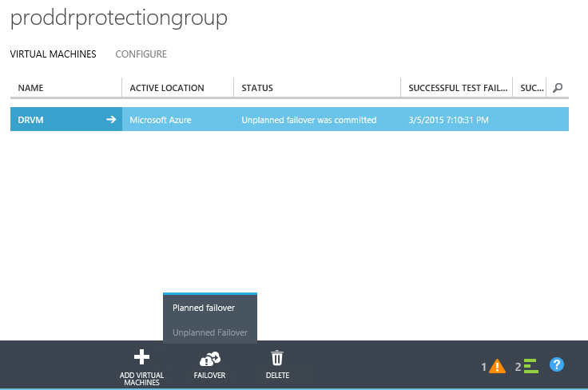Show the active operations green bars icon
The width and height of the screenshot is (588, 390).
[x=530, y=366]
